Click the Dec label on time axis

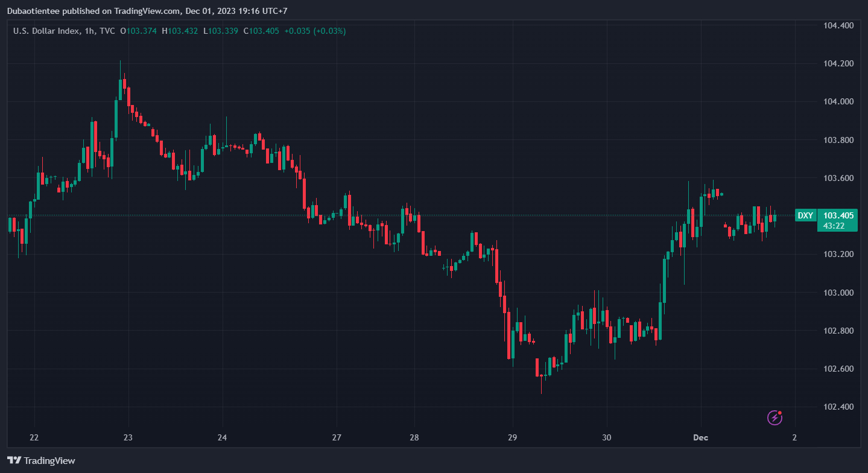tap(701, 437)
